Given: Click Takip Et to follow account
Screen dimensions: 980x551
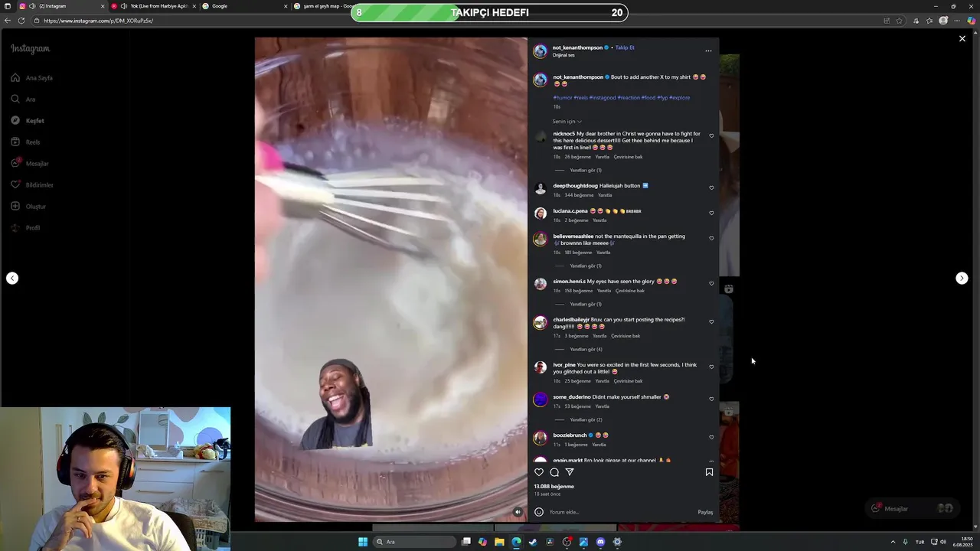Looking at the screenshot, I should point(625,47).
